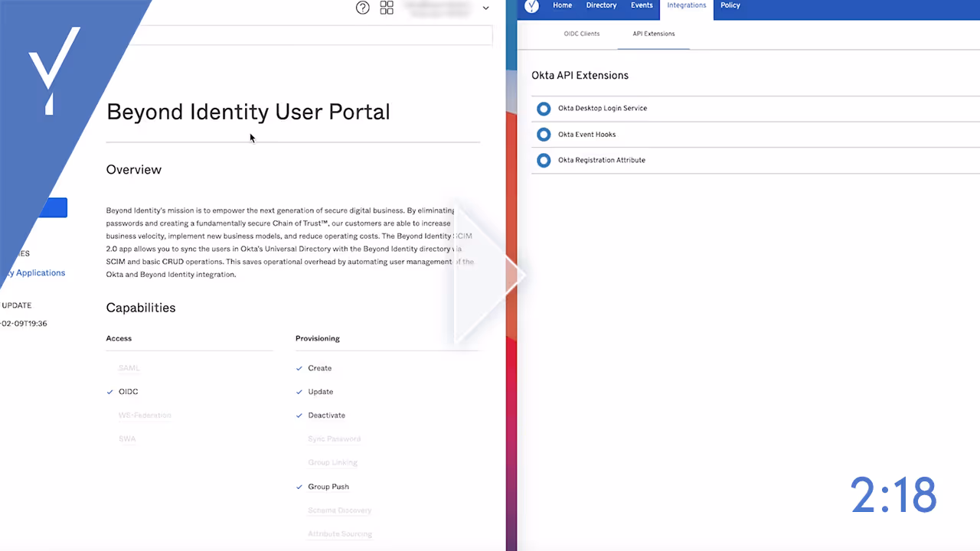Expand the account menu chevron
The height and width of the screenshot is (551, 980).
[x=485, y=8]
